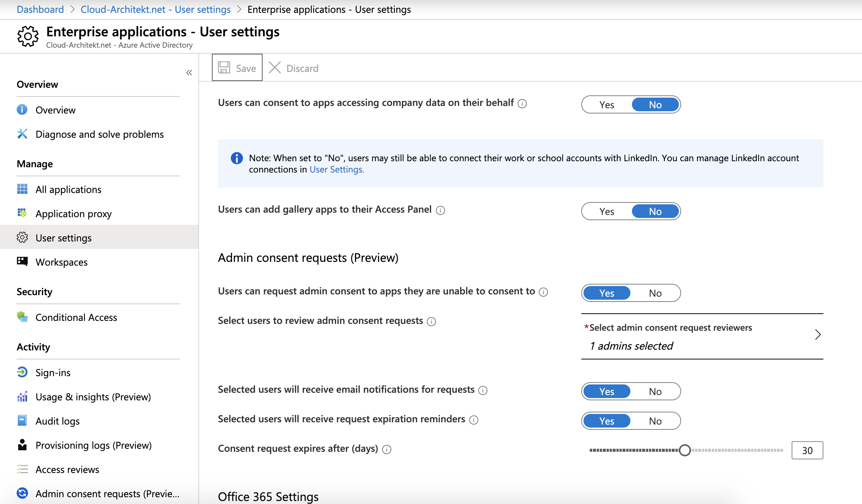The width and height of the screenshot is (862, 504).
Task: Click info icon beside expiration reminders setting
Action: click(x=474, y=420)
